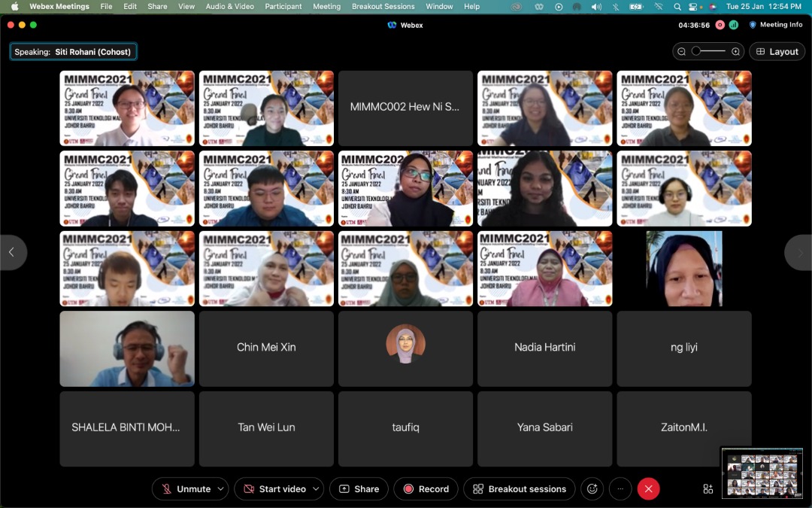Expand the audio options arrow beside Unmute
Image resolution: width=812 pixels, height=508 pixels.
pos(220,489)
